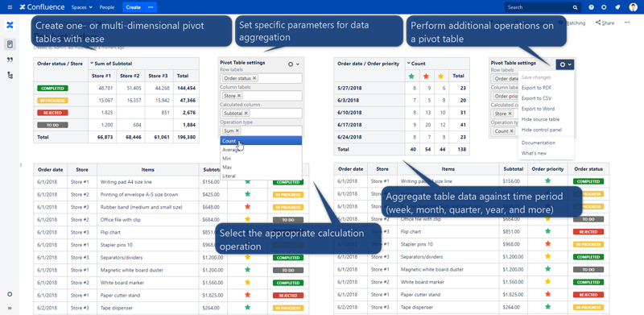644x315 pixels.
Task: Open the administration gear in the top bar
Action: click(x=604, y=7)
